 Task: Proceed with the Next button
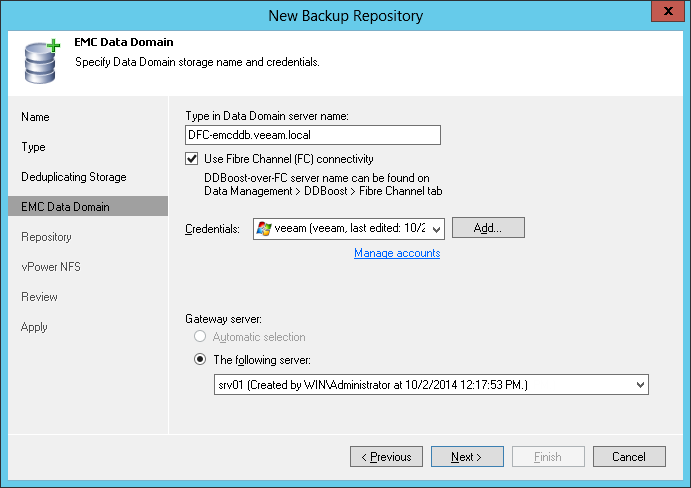coord(467,456)
